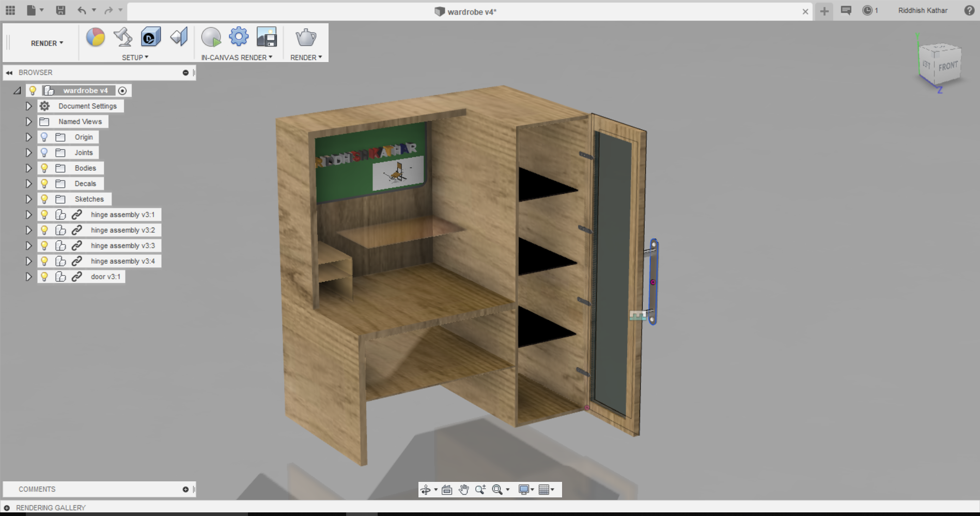Viewport: 980px width, 516px height.
Task: Open the IN-CANVAS RENDER menu
Action: (x=237, y=57)
